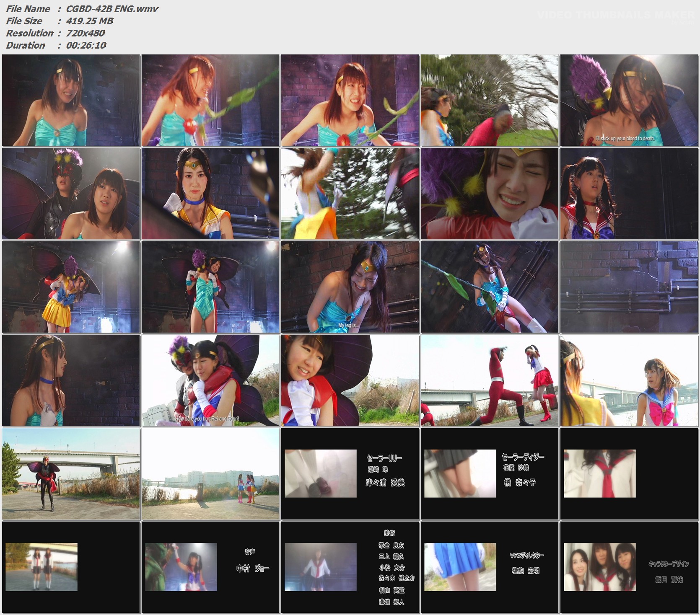Open frame of grimacing woman with red gem vines
Viewport: 700px width, 615px height.
[350, 100]
